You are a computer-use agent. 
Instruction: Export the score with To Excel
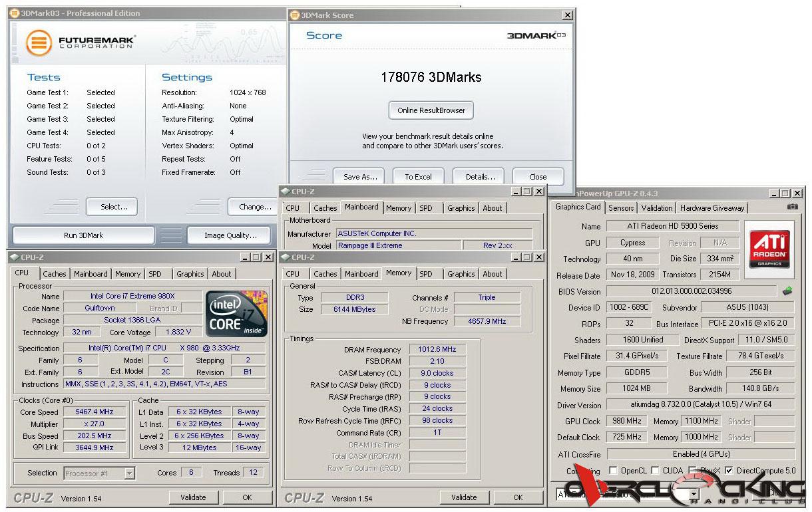tap(418, 177)
